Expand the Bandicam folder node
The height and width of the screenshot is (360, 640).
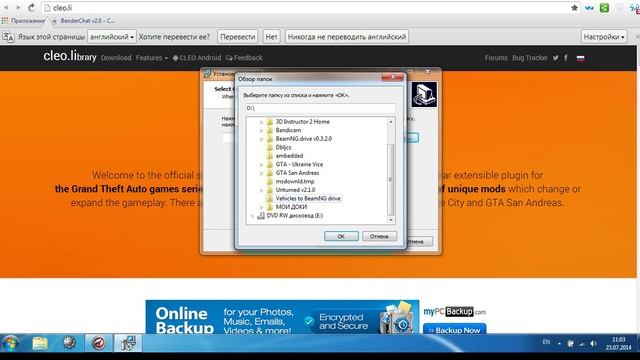[262, 131]
